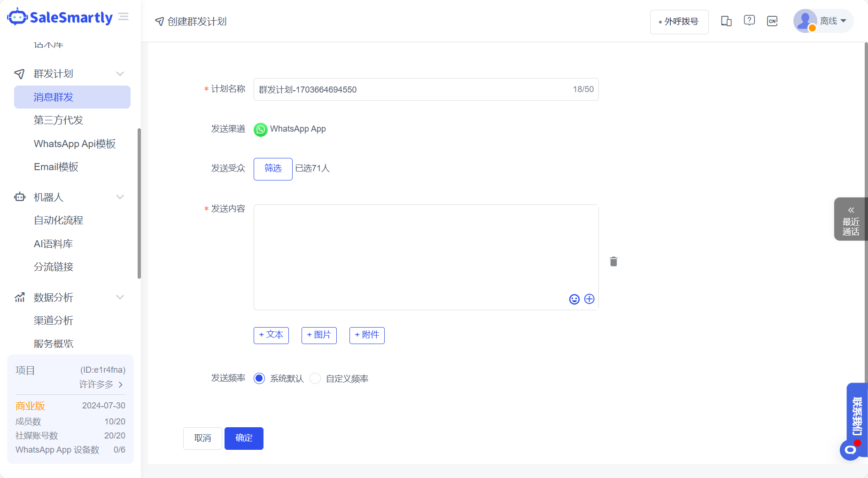Click the mobile device icon in top bar
868x478 pixels.
[726, 21]
